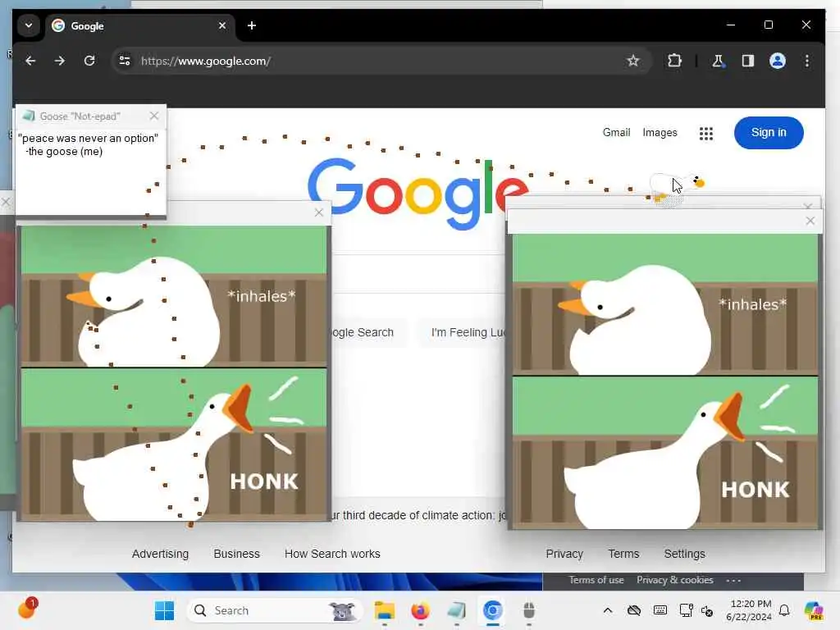Click the Sign in button

click(x=768, y=132)
